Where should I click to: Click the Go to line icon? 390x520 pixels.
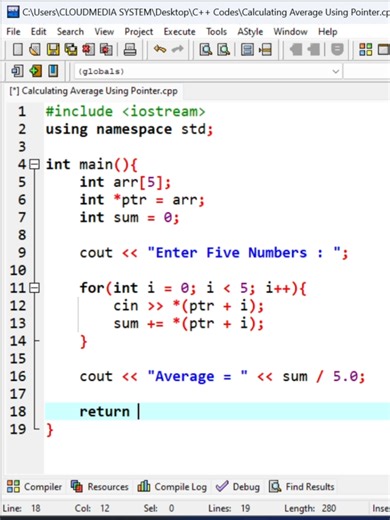click(265, 50)
